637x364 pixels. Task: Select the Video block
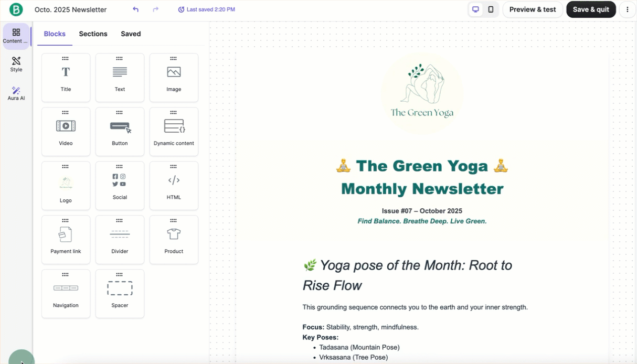(66, 132)
